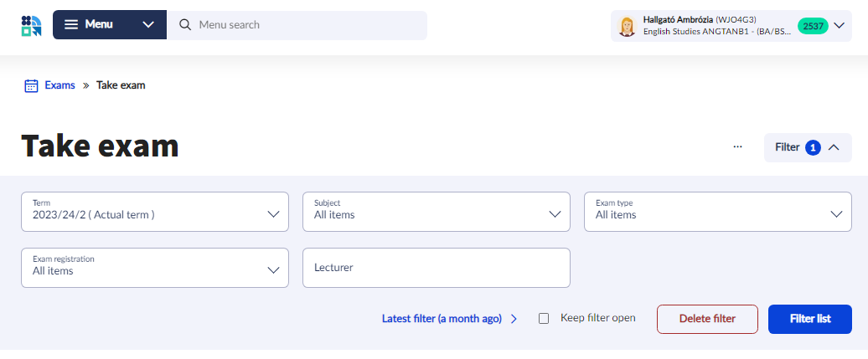Open the Term dropdown

[155, 213]
